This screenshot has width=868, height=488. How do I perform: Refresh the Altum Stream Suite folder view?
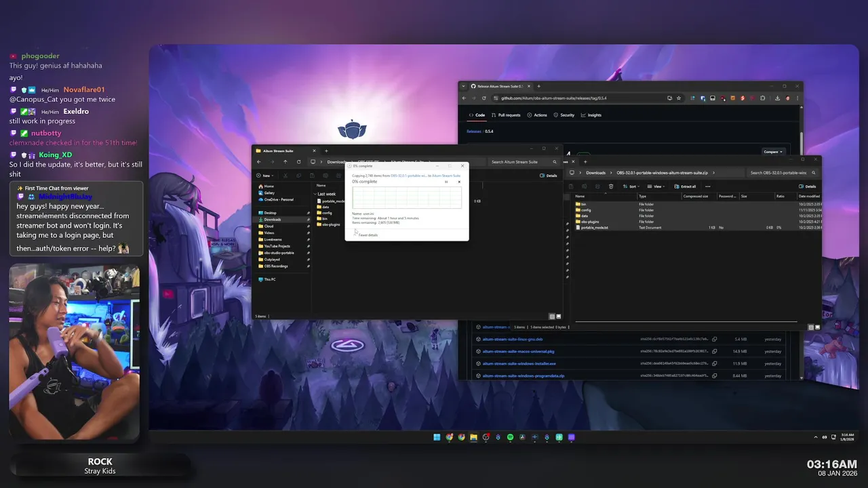(298, 162)
